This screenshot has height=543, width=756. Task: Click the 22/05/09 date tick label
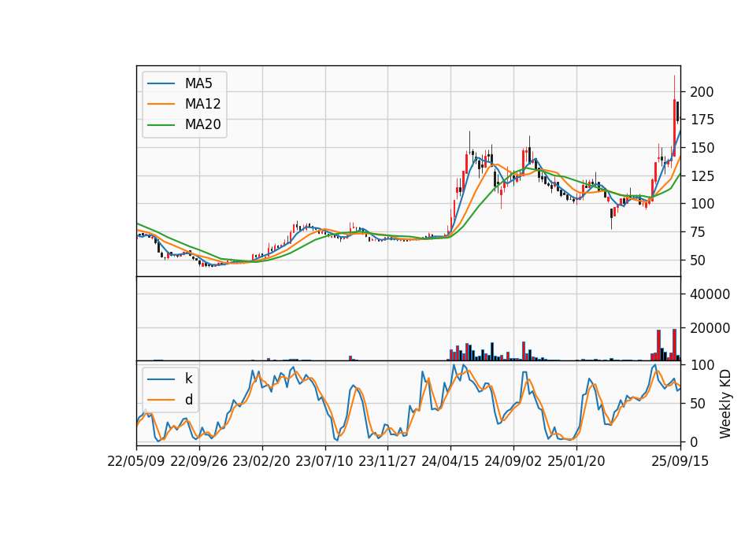pyautogui.click(x=136, y=461)
